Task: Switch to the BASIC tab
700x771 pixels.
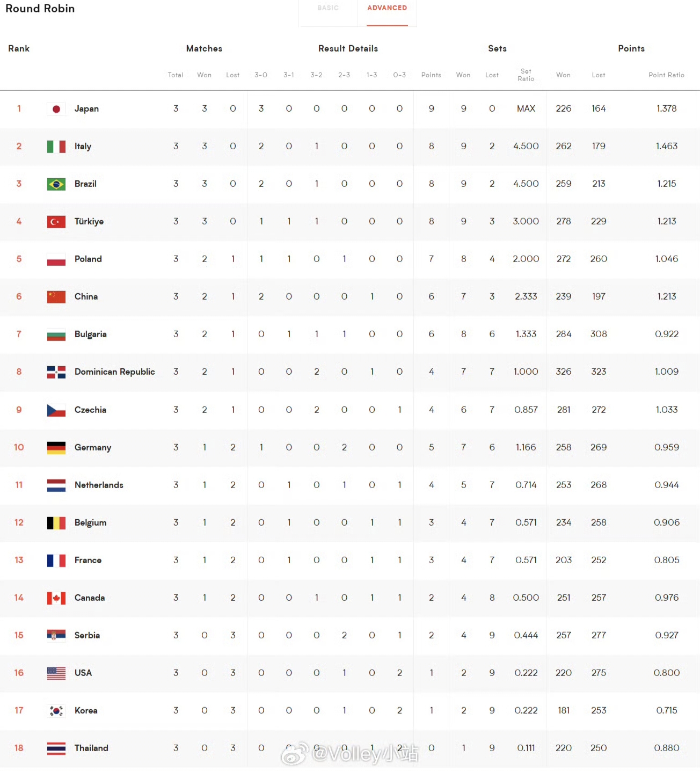Action: (328, 8)
